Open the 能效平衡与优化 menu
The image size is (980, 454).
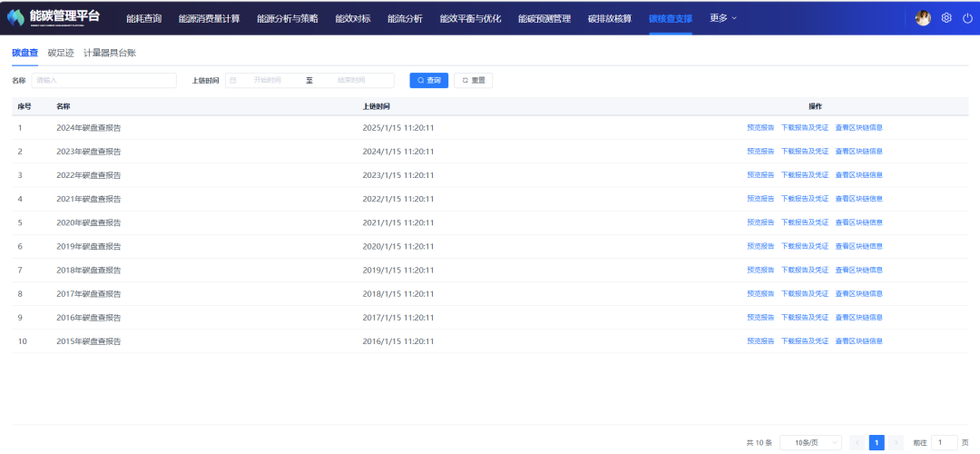[471, 19]
